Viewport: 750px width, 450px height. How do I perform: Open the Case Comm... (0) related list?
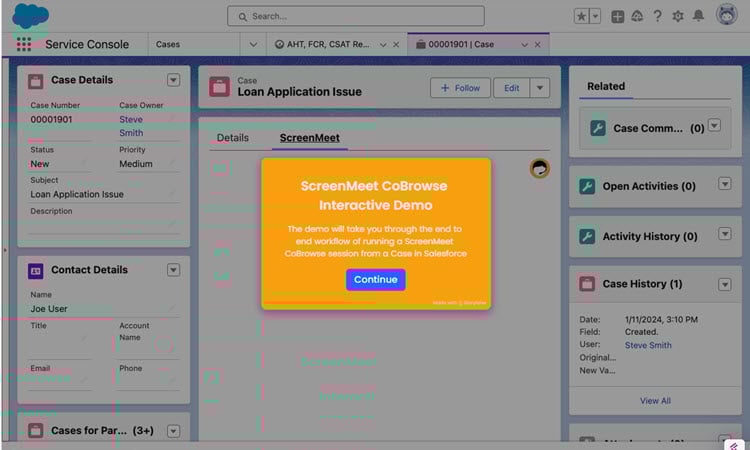coord(659,128)
